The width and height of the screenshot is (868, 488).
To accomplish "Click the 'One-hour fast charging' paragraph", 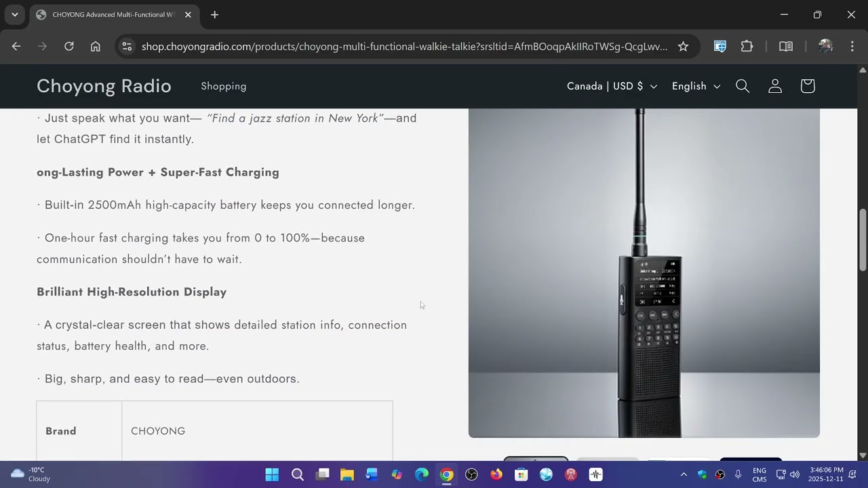I will tap(201, 249).
